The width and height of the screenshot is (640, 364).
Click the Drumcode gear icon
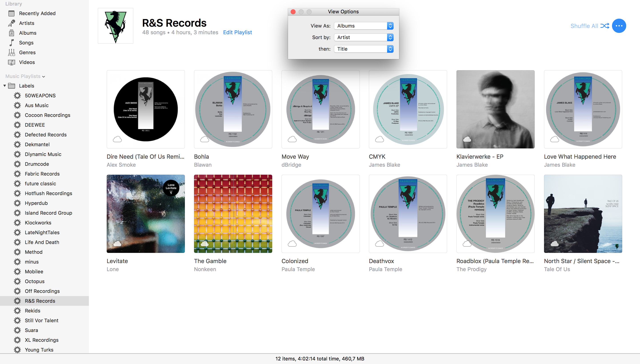(x=17, y=164)
